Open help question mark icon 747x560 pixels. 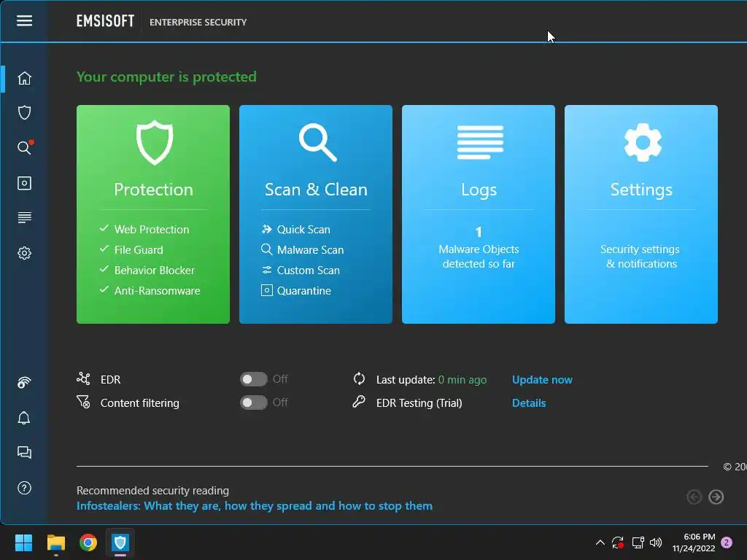(24, 488)
